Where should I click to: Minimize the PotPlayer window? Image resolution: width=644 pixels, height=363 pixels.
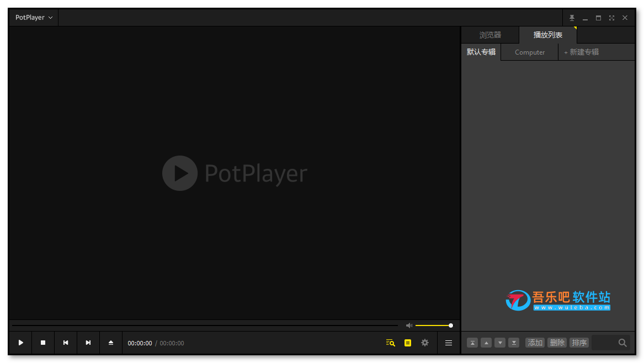coord(586,18)
